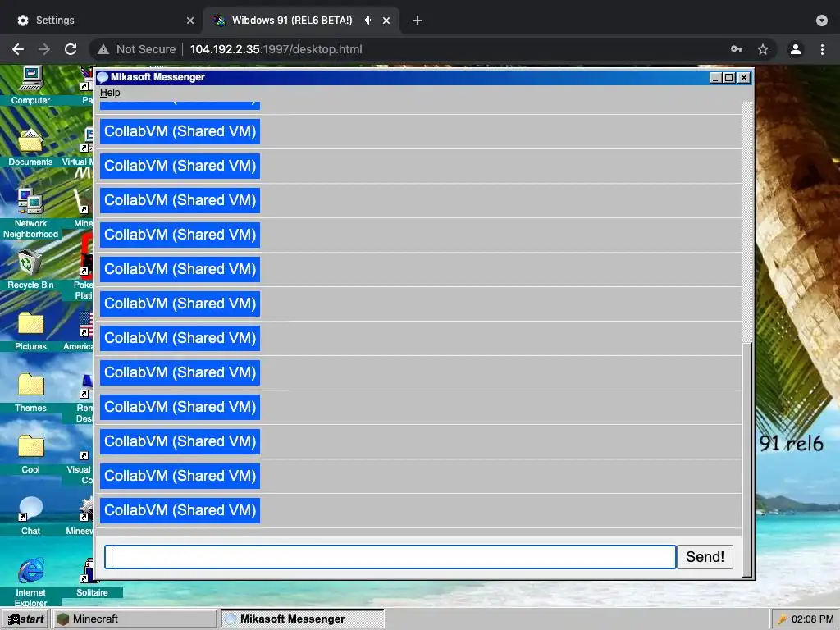Click the last CollabVM (Shared VM) message

pos(180,510)
